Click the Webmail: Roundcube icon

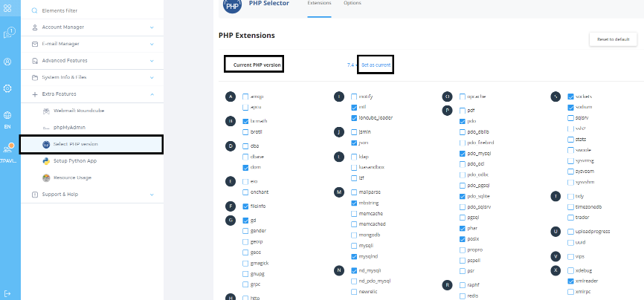pos(46,111)
